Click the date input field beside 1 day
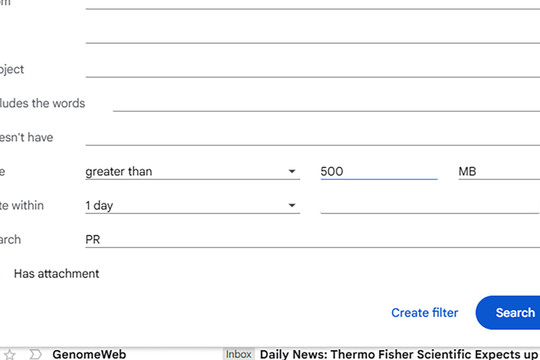This screenshot has height=360, width=540. pos(429,205)
